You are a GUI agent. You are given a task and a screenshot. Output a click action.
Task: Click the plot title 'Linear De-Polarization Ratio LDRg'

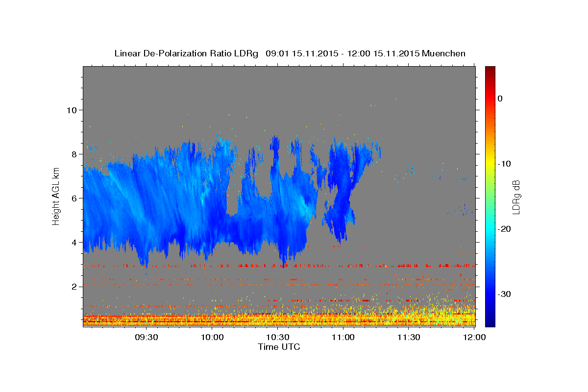(x=186, y=53)
